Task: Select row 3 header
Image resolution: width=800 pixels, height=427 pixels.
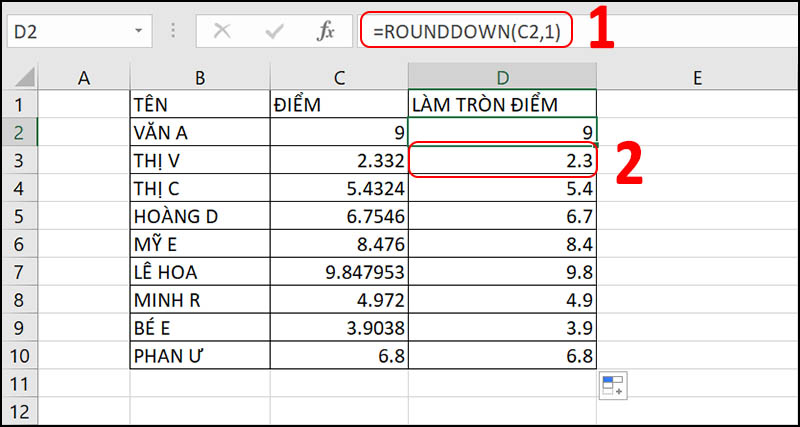Action: tap(19, 160)
